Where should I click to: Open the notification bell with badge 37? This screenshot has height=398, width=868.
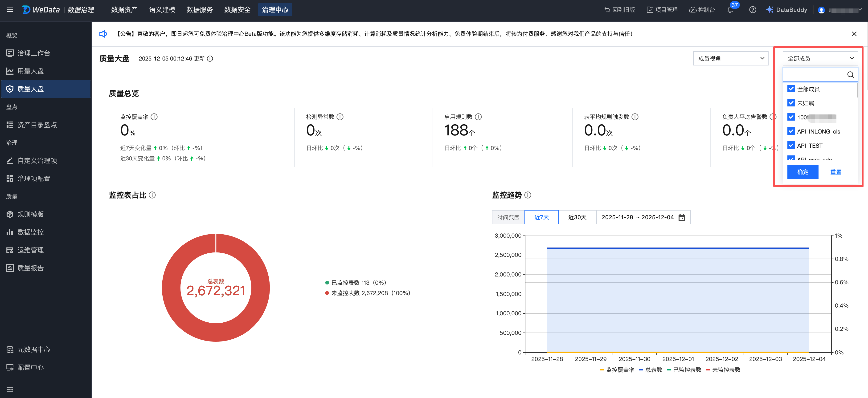730,10
